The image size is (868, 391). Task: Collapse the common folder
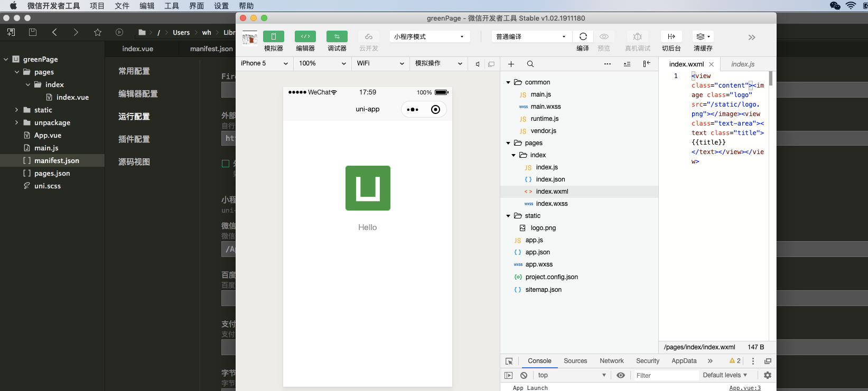(508, 82)
